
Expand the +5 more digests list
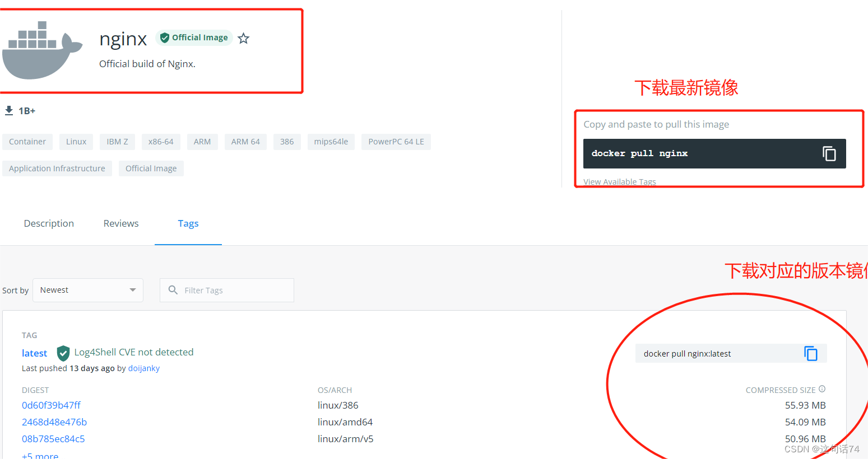coord(39,455)
